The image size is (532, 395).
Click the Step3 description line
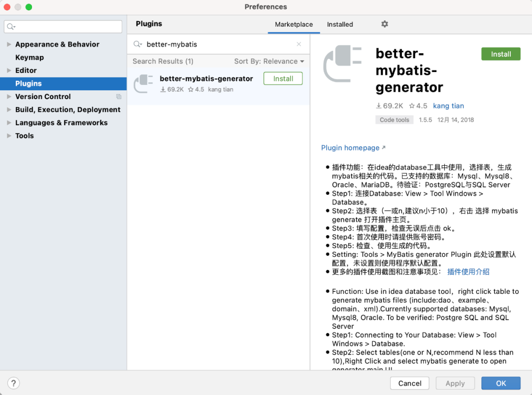coord(393,228)
